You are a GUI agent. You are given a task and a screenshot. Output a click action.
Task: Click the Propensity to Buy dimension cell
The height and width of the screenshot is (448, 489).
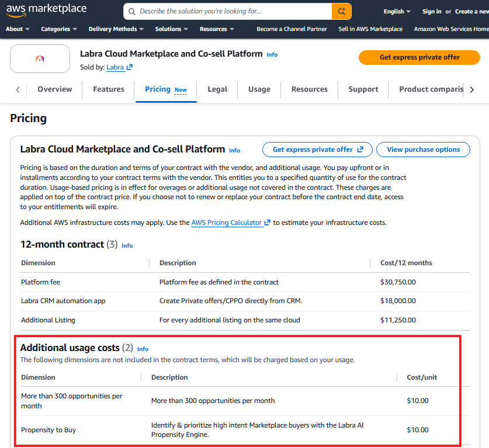[48, 430]
